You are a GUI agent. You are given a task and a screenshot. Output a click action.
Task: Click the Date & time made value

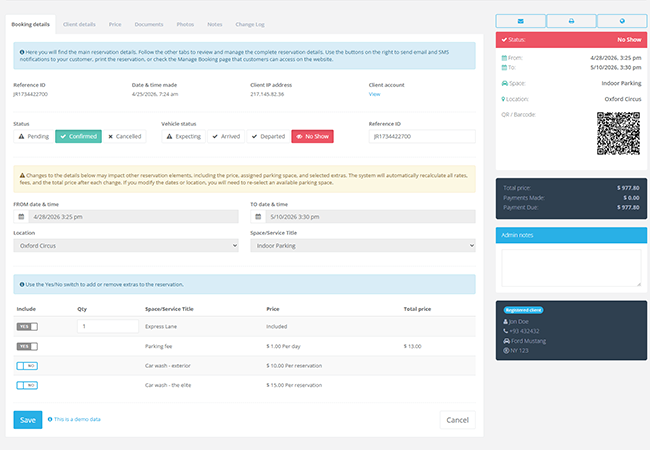point(155,94)
